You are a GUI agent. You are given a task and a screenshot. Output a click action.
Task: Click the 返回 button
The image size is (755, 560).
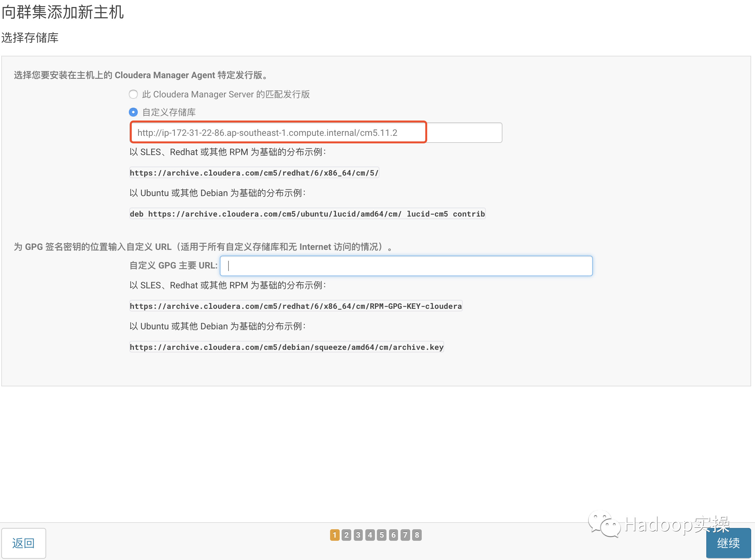[x=23, y=543]
